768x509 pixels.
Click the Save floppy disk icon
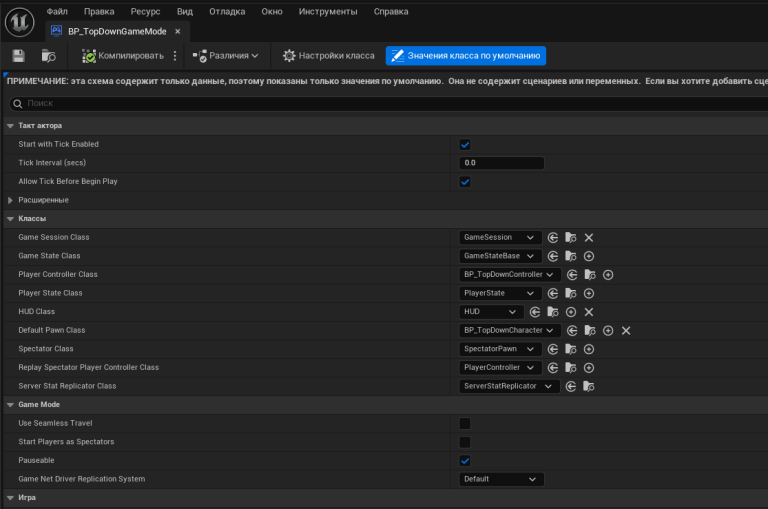19,56
